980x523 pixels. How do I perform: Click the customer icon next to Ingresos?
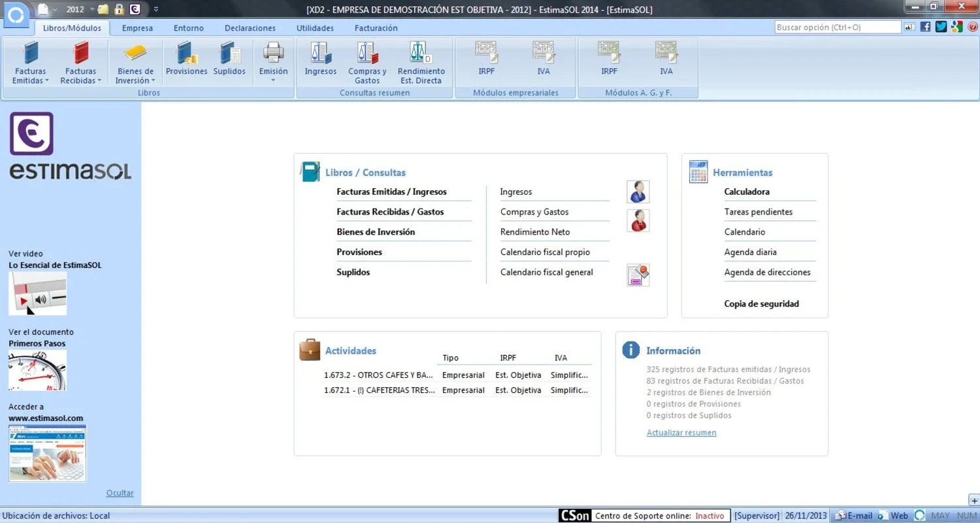(x=638, y=192)
